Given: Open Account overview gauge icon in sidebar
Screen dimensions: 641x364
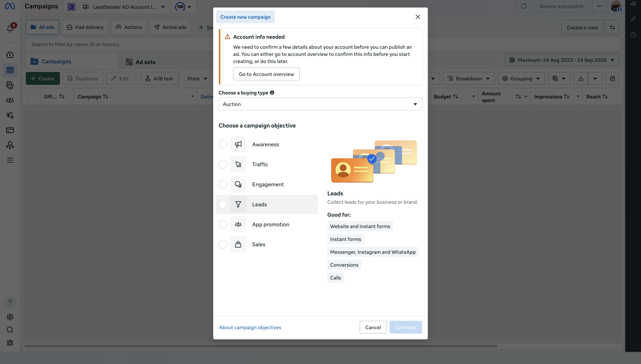Looking at the screenshot, I should click(10, 55).
